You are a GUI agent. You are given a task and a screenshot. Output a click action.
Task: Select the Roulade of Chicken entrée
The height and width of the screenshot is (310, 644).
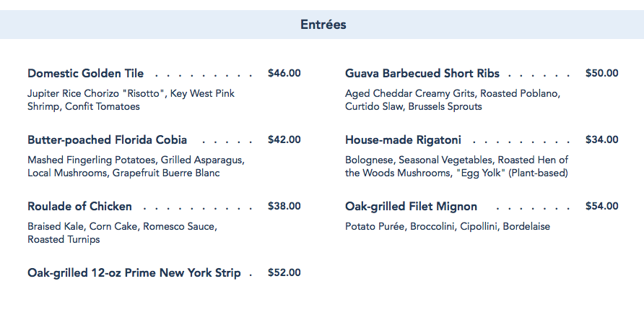(x=79, y=207)
